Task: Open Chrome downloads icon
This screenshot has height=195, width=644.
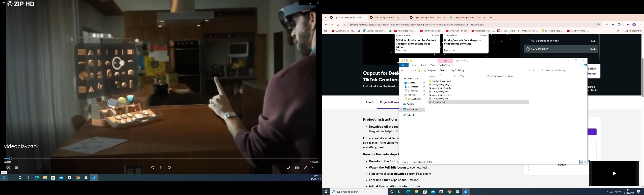Action: 628,25
